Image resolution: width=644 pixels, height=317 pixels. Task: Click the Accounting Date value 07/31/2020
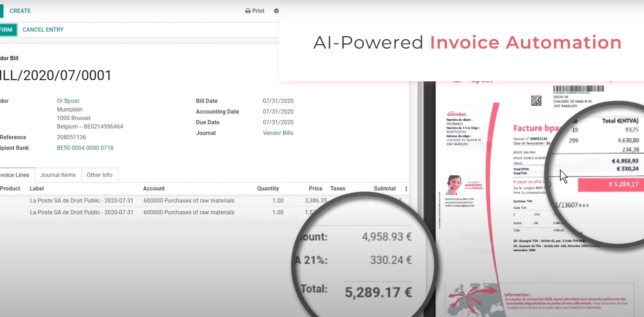coord(278,111)
